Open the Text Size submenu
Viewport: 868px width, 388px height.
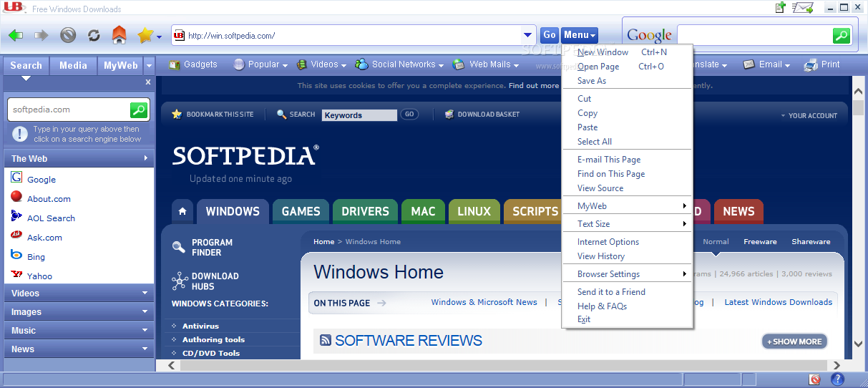point(627,224)
